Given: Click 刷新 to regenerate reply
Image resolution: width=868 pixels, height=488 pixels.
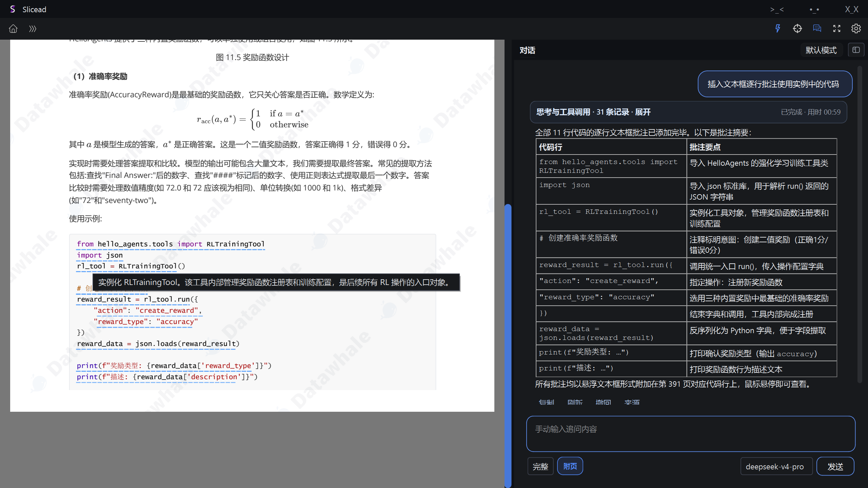Looking at the screenshot, I should (575, 402).
